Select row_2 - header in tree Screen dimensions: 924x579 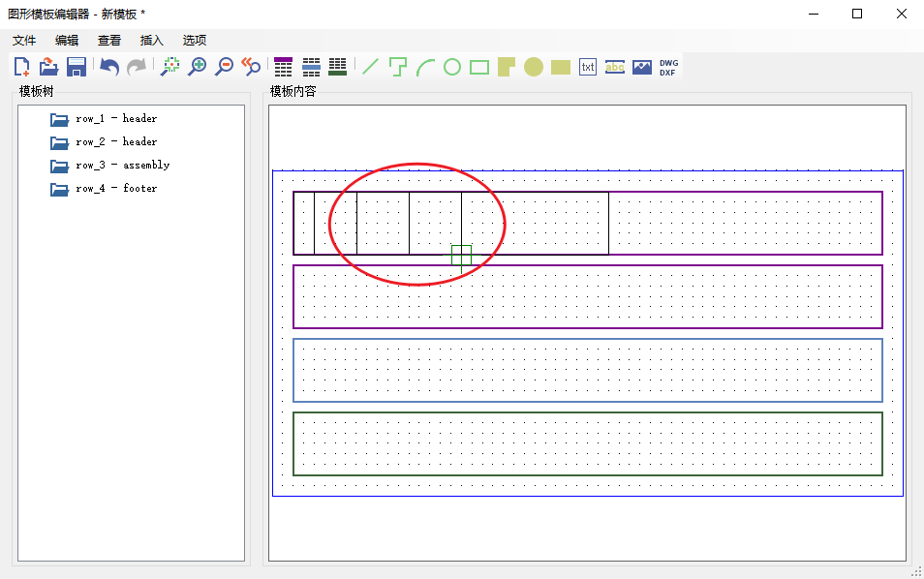116,142
